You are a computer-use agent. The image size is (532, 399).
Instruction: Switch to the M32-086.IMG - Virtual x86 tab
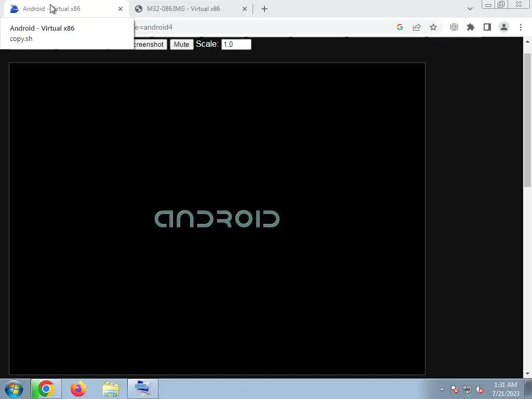click(x=190, y=9)
